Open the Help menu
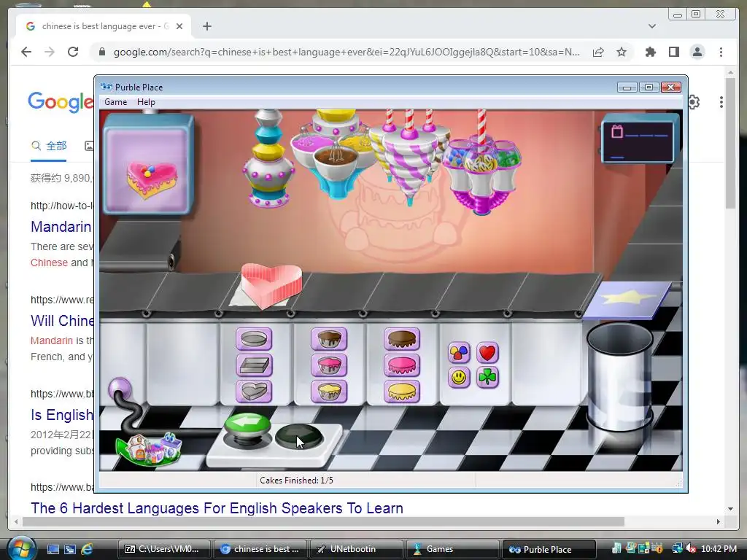Viewport: 747px width, 560px height. click(146, 102)
